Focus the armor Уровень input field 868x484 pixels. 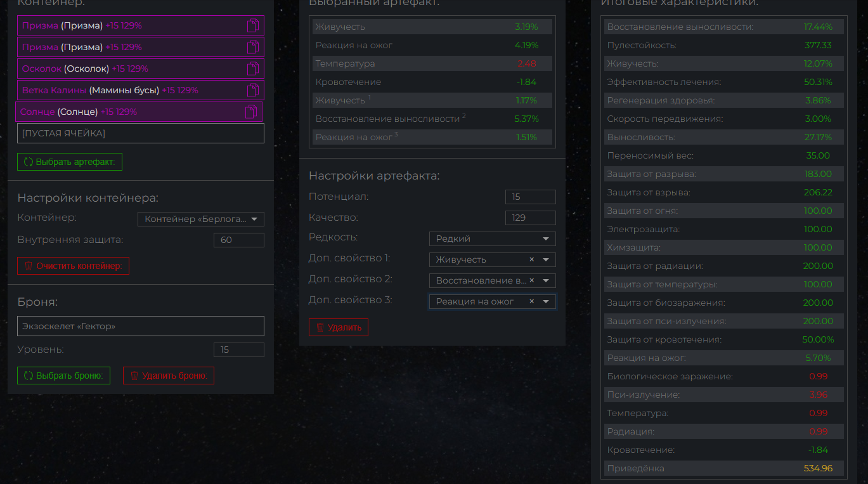[239, 350]
